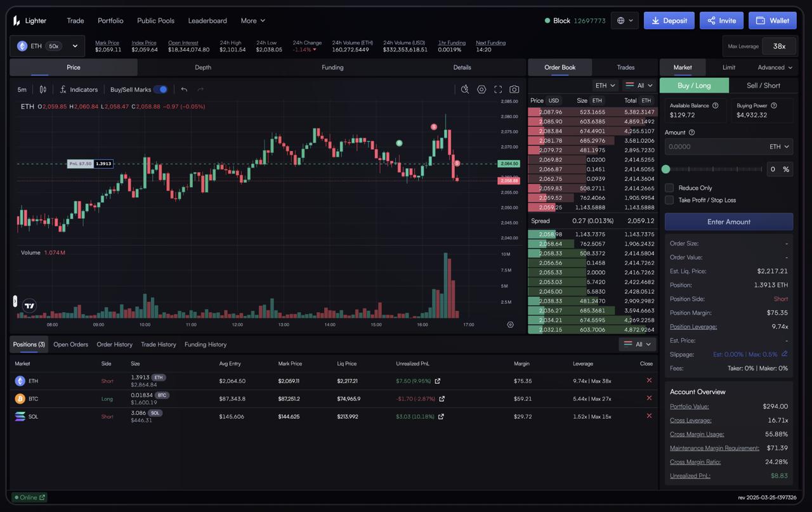Select Sell / Short side
This screenshot has height=512, width=812.
click(x=763, y=86)
